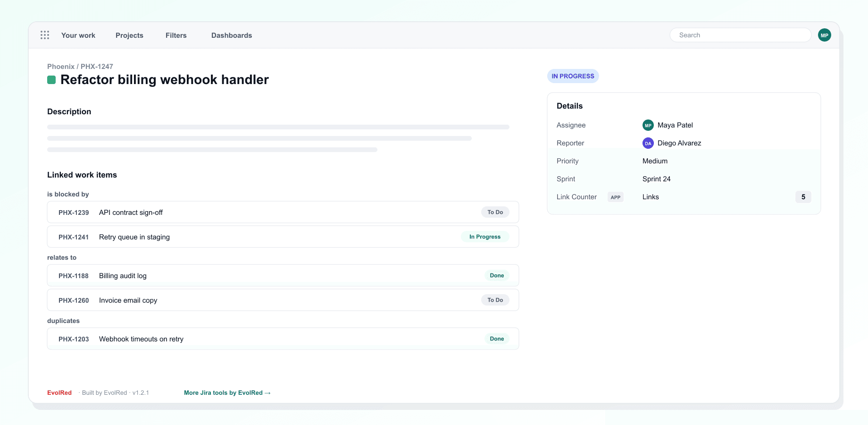Click the Webhook timeouts on retry title
The height and width of the screenshot is (425, 868).
(x=141, y=339)
